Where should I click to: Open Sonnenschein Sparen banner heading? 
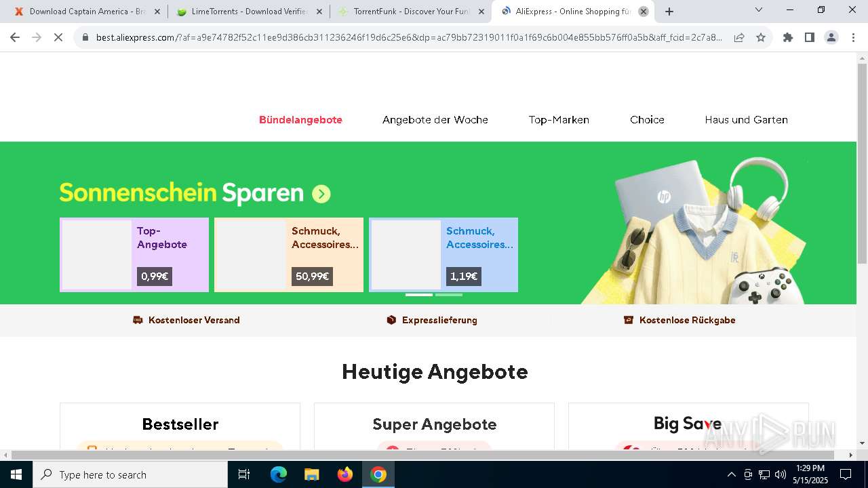(182, 193)
